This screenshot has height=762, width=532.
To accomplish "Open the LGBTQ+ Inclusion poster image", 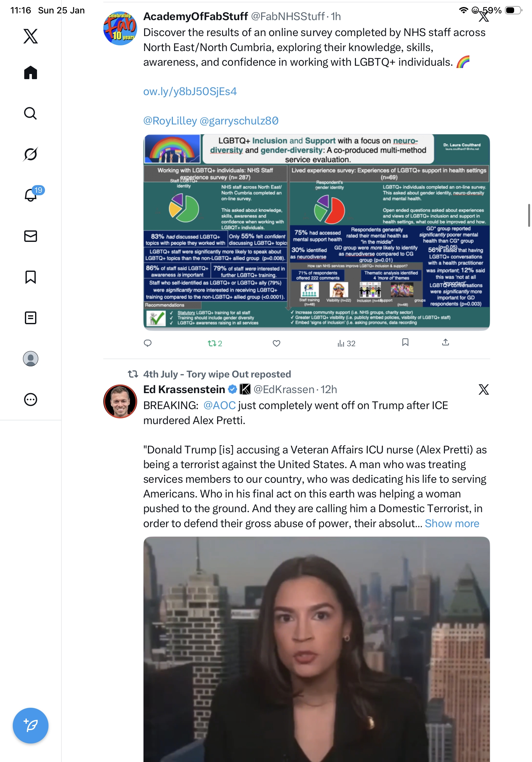I will (x=316, y=232).
